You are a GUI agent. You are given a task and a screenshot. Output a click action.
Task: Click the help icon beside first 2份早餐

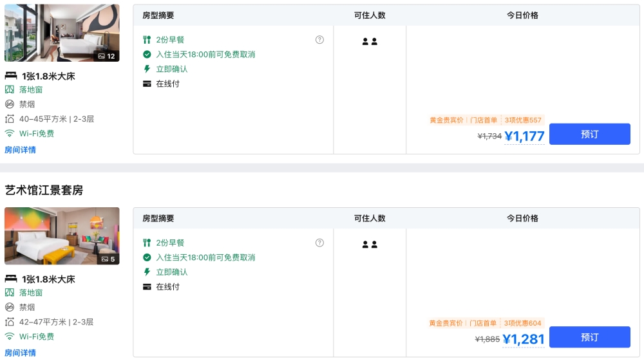point(319,40)
